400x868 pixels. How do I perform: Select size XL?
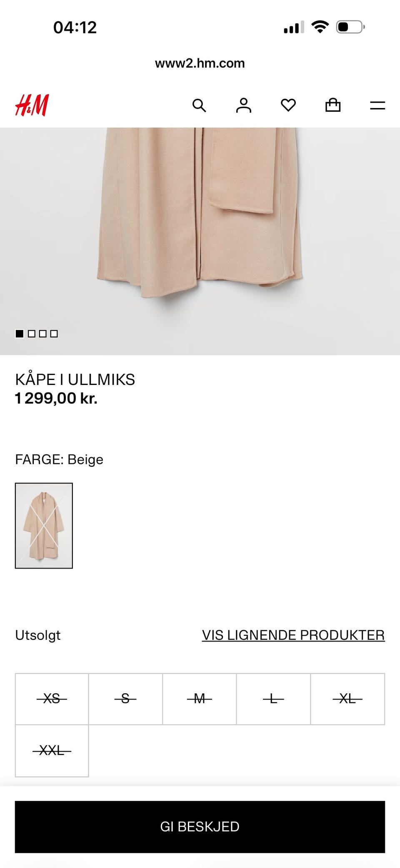point(347,699)
